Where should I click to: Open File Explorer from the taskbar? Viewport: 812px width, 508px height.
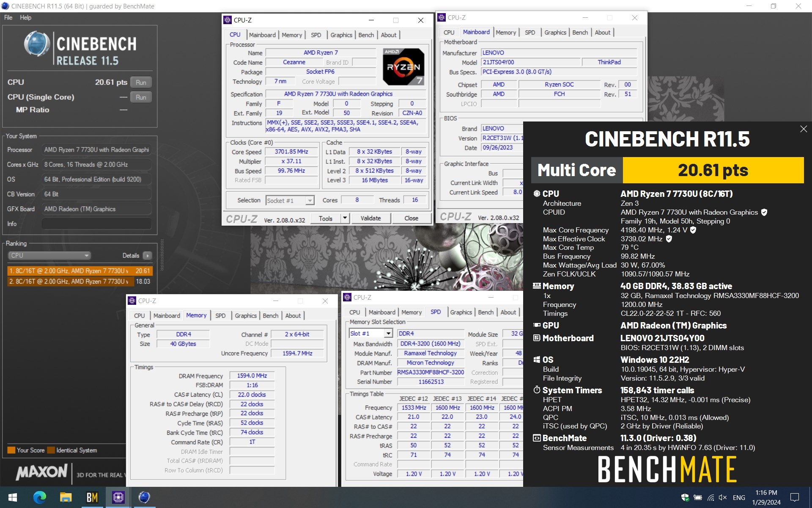click(66, 497)
